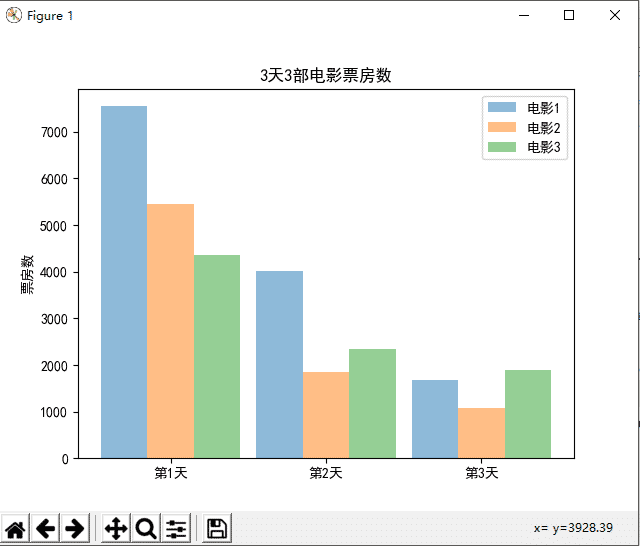The width and height of the screenshot is (640, 546).
Task: Close the Figure 1 window
Action: pos(615,16)
